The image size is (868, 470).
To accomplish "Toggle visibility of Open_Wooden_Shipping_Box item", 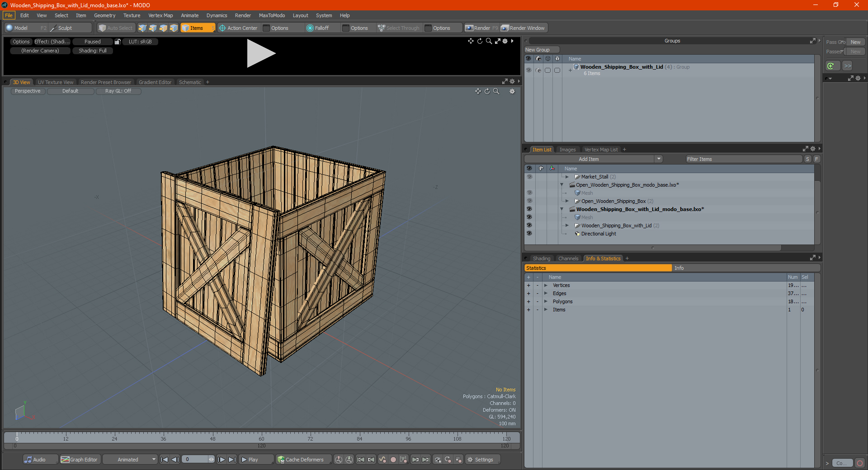I will tap(529, 201).
